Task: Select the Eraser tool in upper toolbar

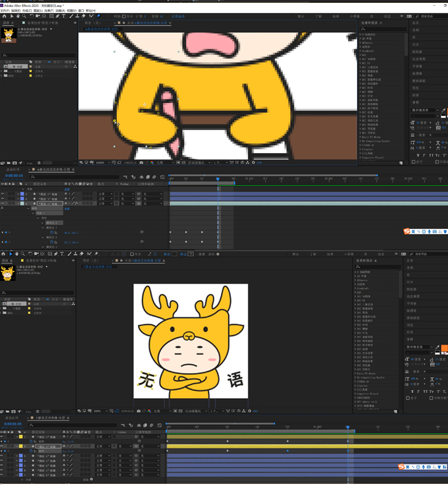Action: point(83,16)
